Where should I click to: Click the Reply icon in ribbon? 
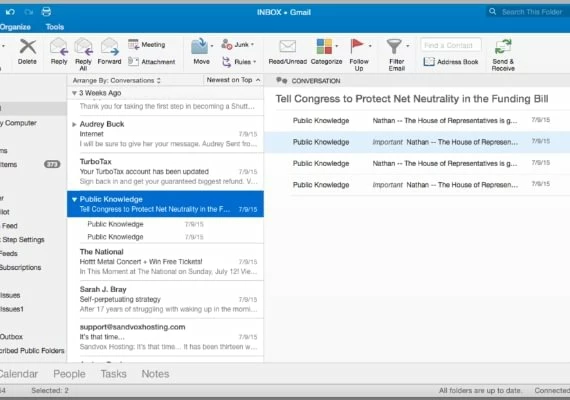(59, 47)
